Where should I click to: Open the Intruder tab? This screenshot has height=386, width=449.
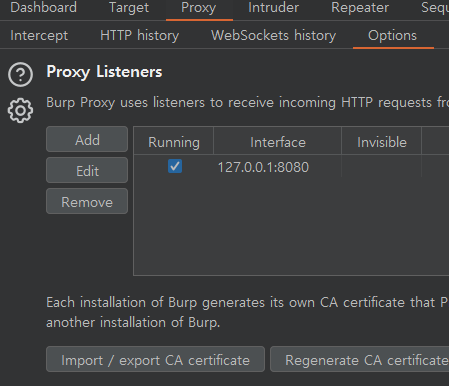click(x=273, y=8)
